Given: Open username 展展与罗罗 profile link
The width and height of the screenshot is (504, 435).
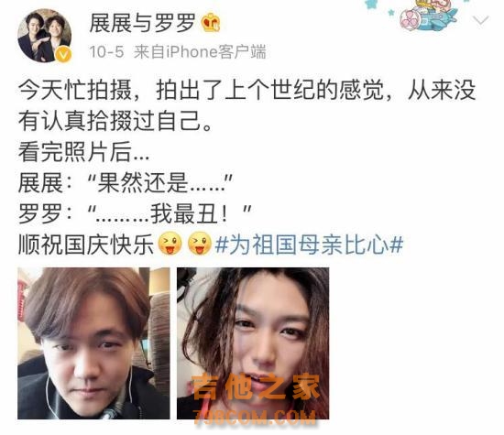Looking at the screenshot, I should tap(143, 23).
